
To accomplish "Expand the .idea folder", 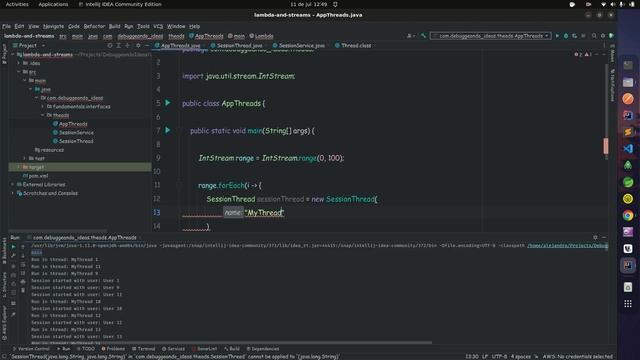I will [19, 63].
